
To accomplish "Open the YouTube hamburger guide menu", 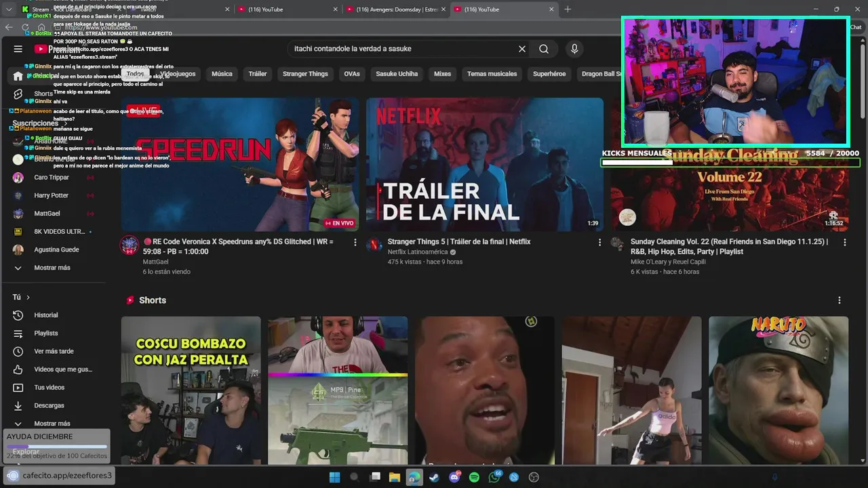I will (18, 49).
